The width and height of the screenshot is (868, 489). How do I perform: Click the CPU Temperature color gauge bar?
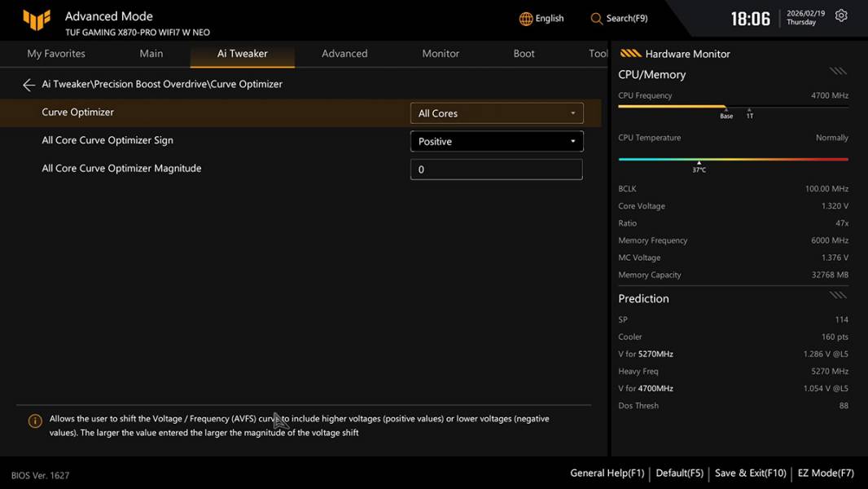point(733,160)
